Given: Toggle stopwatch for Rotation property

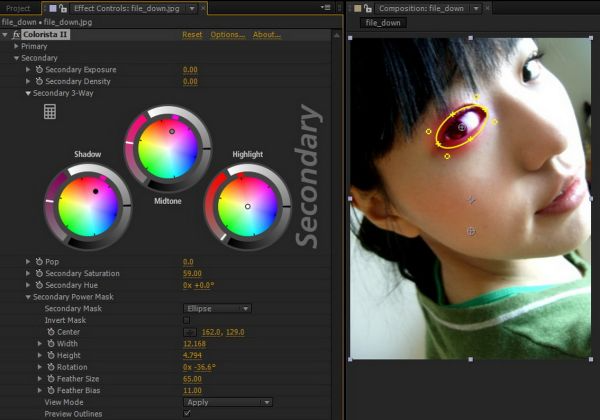Looking at the screenshot, I should point(51,367).
